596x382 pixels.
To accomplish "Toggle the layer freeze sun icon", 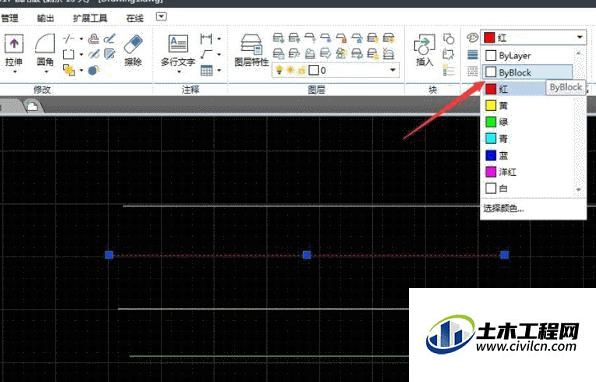I will [x=290, y=70].
